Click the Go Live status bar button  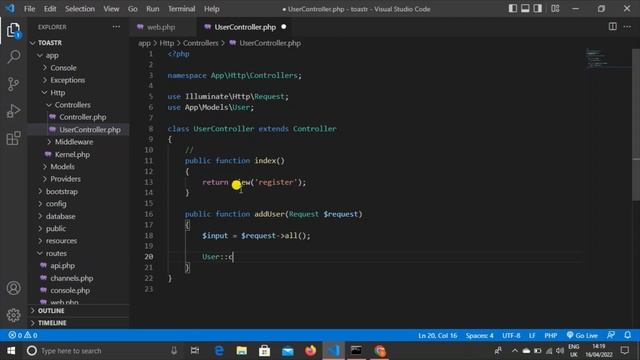[x=582, y=335]
